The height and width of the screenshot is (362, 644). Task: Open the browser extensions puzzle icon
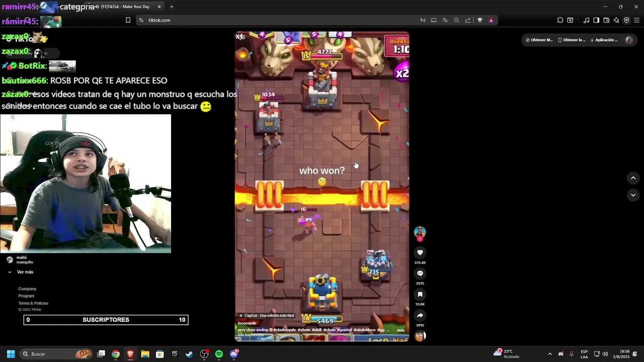pos(560,20)
